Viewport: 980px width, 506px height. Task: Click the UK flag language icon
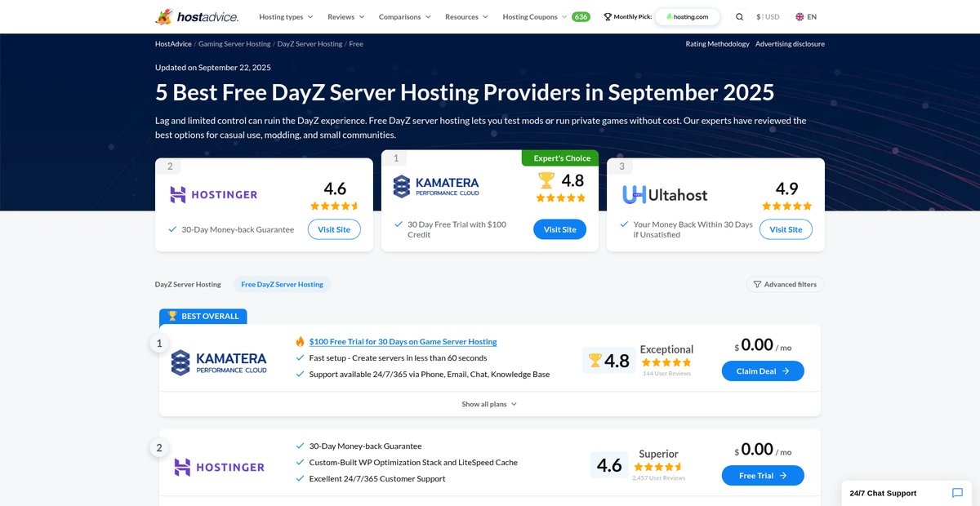[x=800, y=16]
